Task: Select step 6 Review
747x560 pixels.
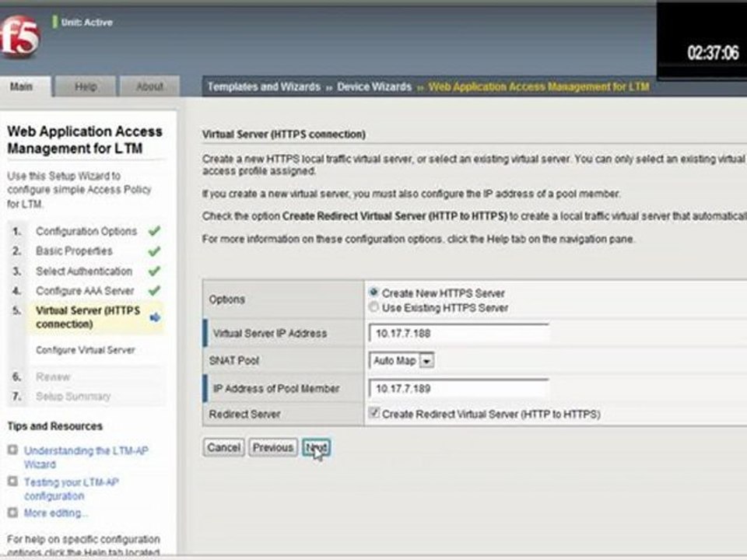Action: [54, 377]
